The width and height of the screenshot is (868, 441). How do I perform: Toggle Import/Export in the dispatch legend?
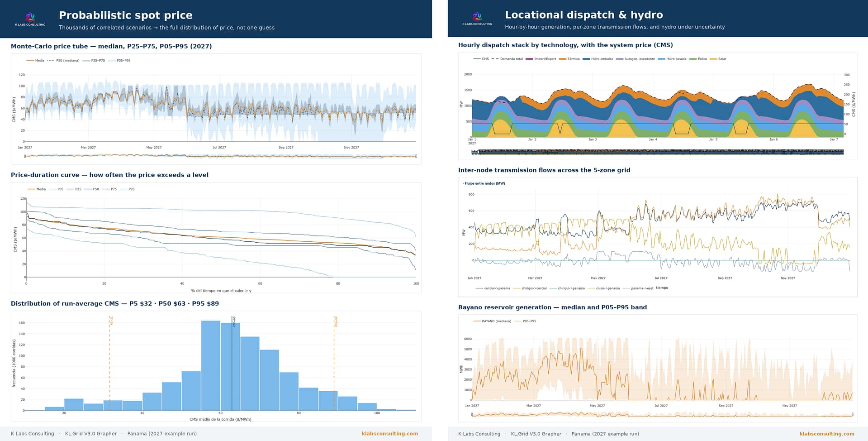coord(541,59)
